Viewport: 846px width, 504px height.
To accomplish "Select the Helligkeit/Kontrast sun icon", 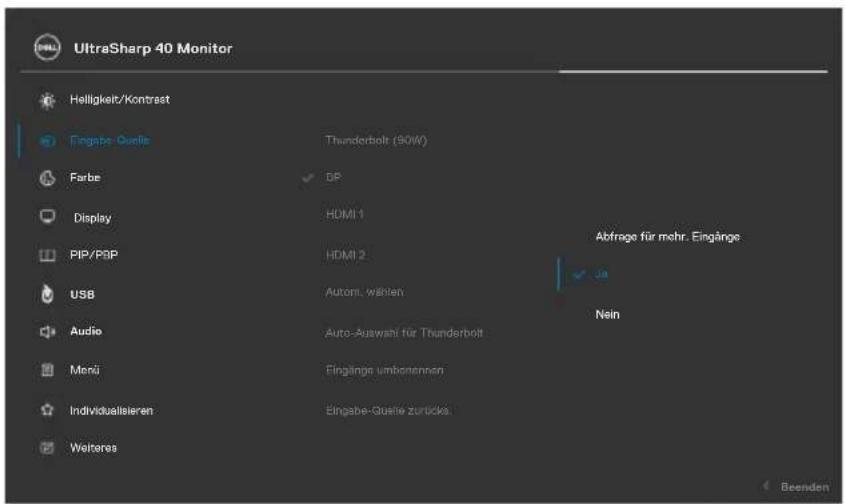I will tap(47, 100).
